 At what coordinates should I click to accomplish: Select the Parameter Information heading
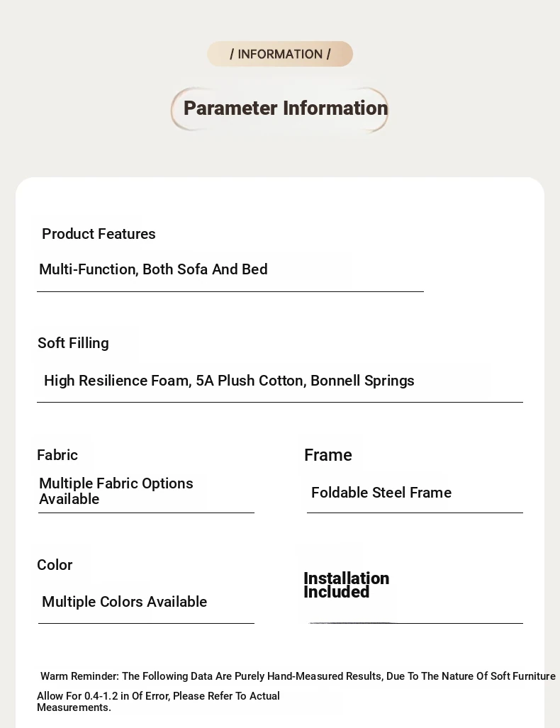[x=286, y=108]
